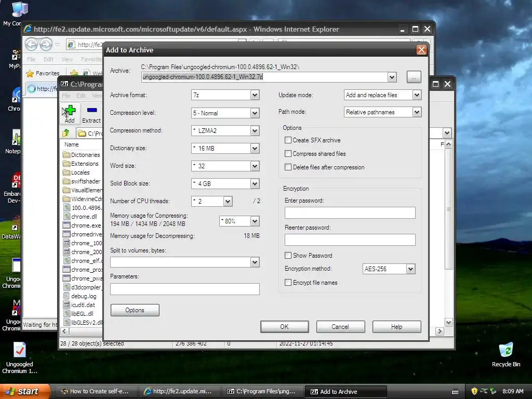The image size is (532, 399).
Task: Open the Dictionary size dropdown
Action: [x=255, y=148]
